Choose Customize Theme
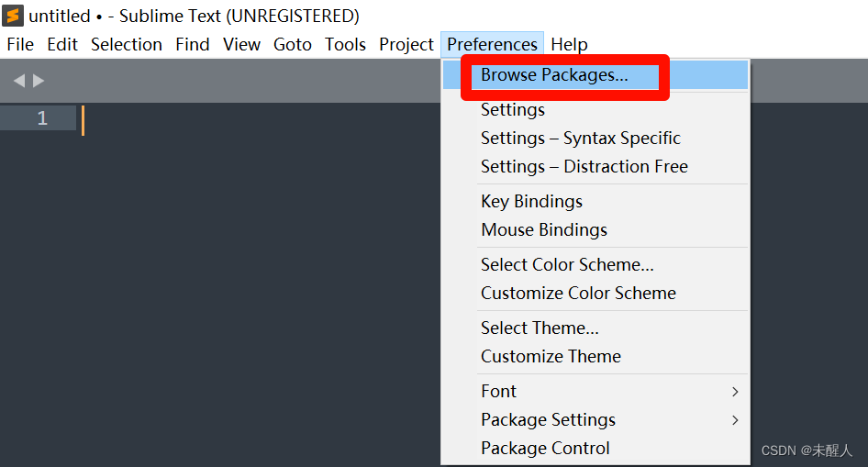The height and width of the screenshot is (467, 868). pyautogui.click(x=595, y=356)
